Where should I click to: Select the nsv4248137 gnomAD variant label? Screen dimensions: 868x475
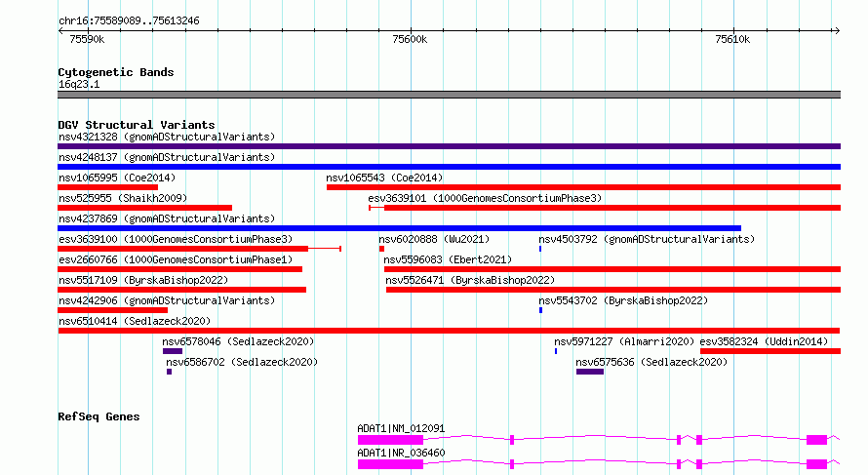(x=167, y=157)
